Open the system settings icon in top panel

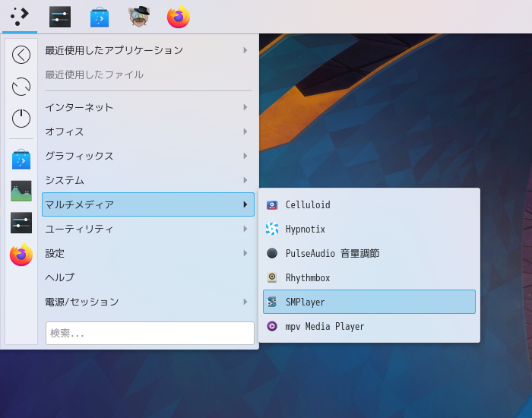point(60,17)
